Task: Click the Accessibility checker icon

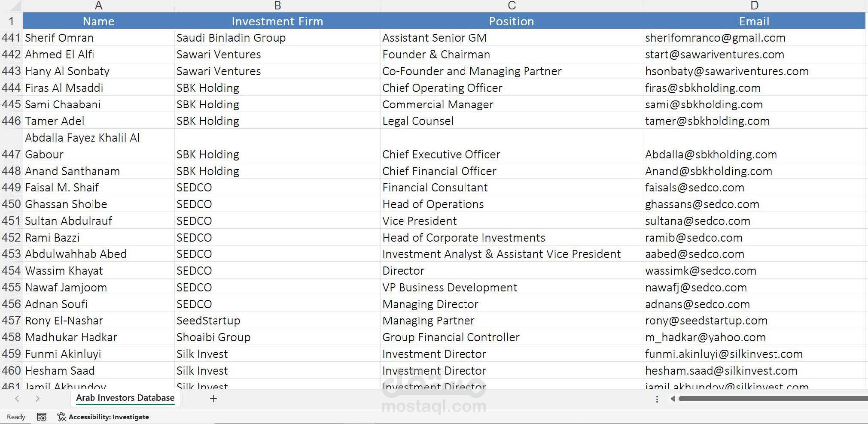Action: click(x=61, y=417)
